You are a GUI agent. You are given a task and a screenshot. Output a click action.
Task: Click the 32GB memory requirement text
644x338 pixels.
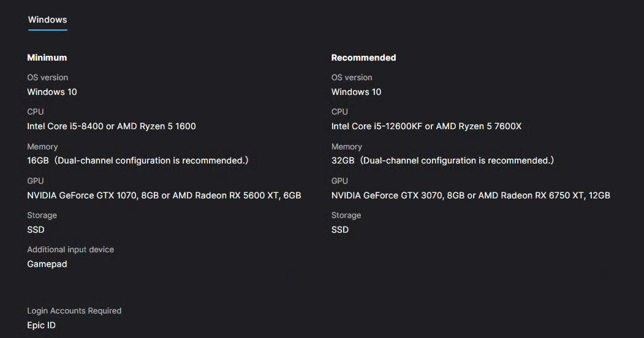(x=442, y=160)
